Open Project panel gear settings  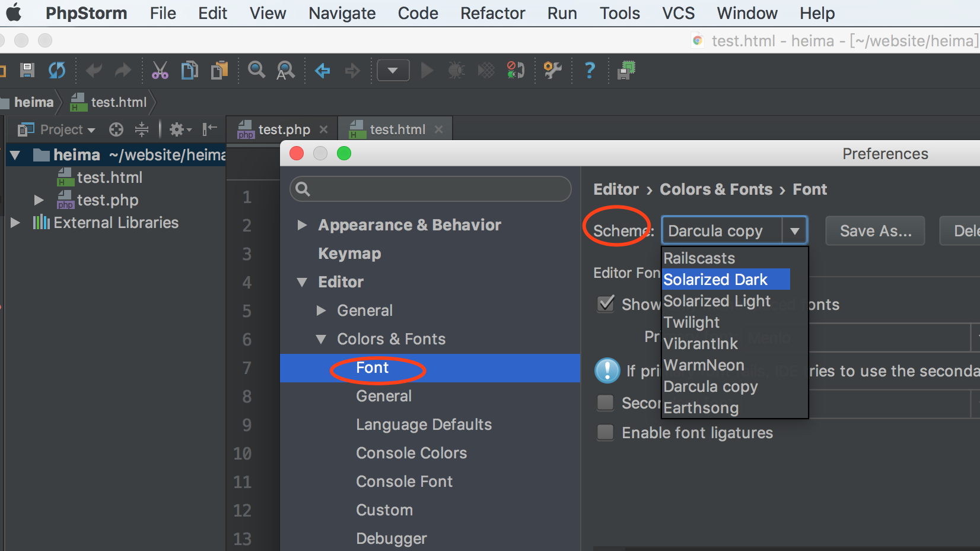coord(180,129)
